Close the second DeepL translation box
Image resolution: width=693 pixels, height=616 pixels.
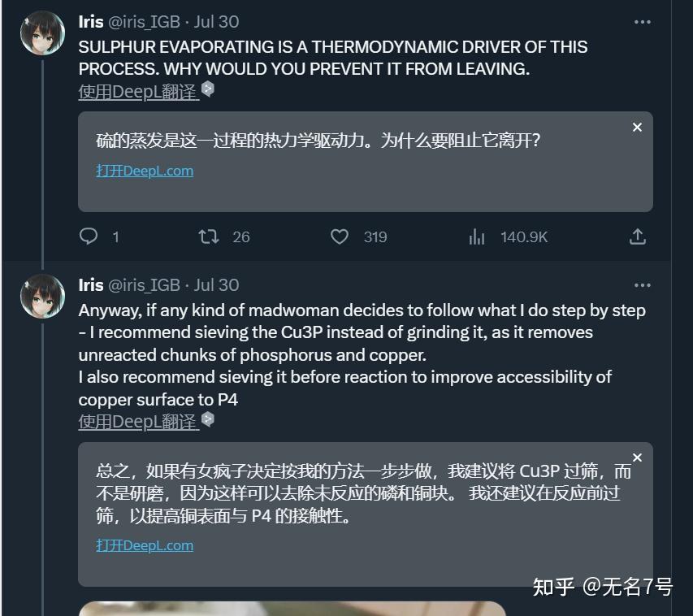tap(637, 458)
